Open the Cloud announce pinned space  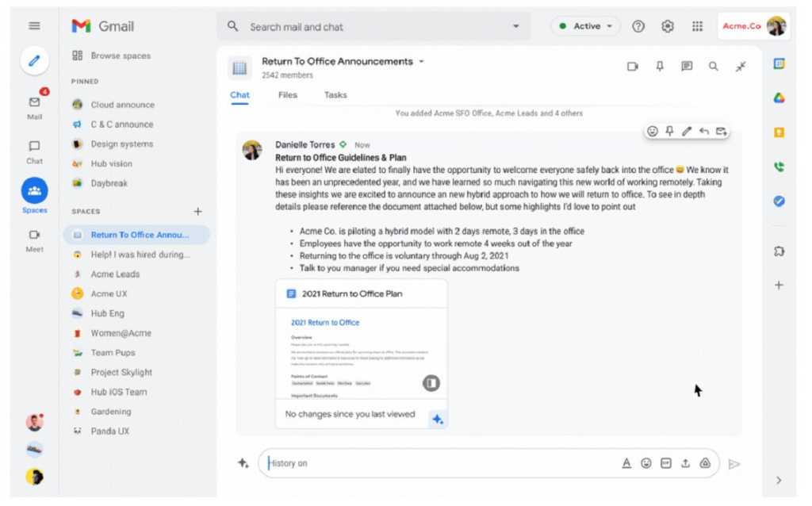coord(122,105)
